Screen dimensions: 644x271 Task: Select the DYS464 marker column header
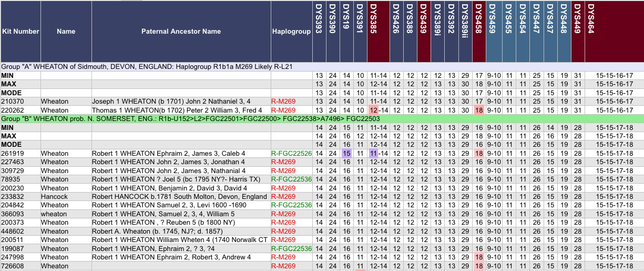[x=591, y=32]
